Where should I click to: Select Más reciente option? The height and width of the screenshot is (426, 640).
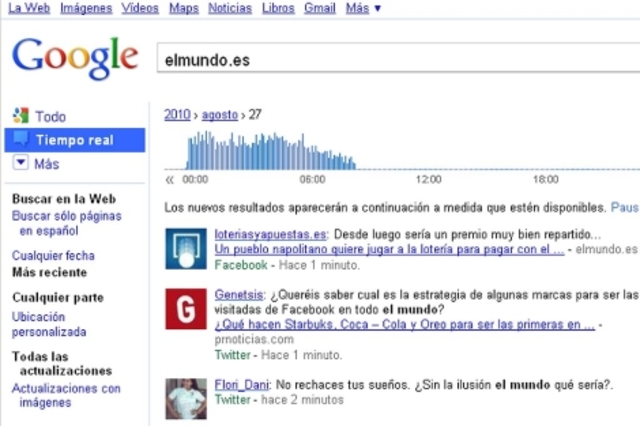pos(49,272)
